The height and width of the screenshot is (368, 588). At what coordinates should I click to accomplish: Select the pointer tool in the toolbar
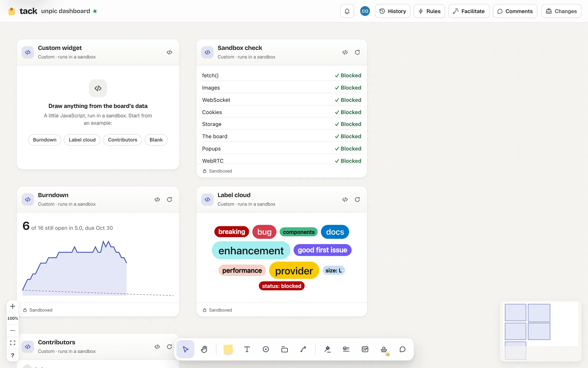click(x=185, y=349)
